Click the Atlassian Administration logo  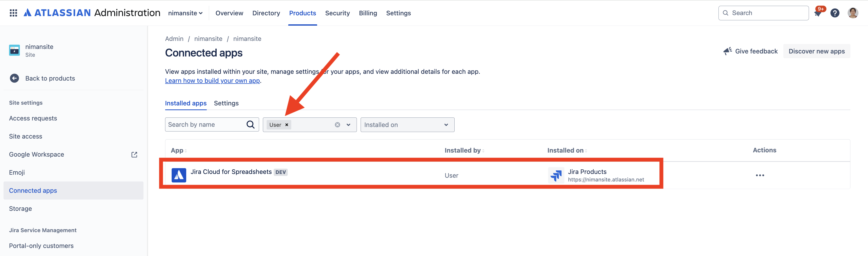click(92, 13)
